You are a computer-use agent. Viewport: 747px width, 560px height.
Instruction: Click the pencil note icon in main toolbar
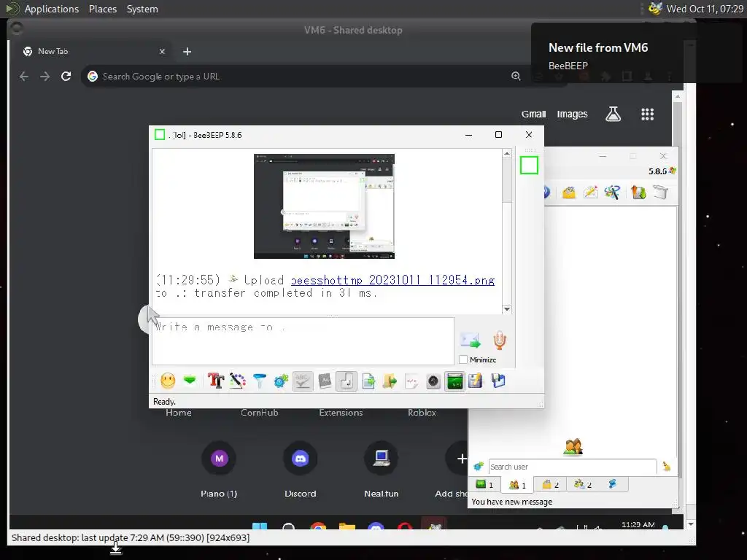tap(591, 192)
